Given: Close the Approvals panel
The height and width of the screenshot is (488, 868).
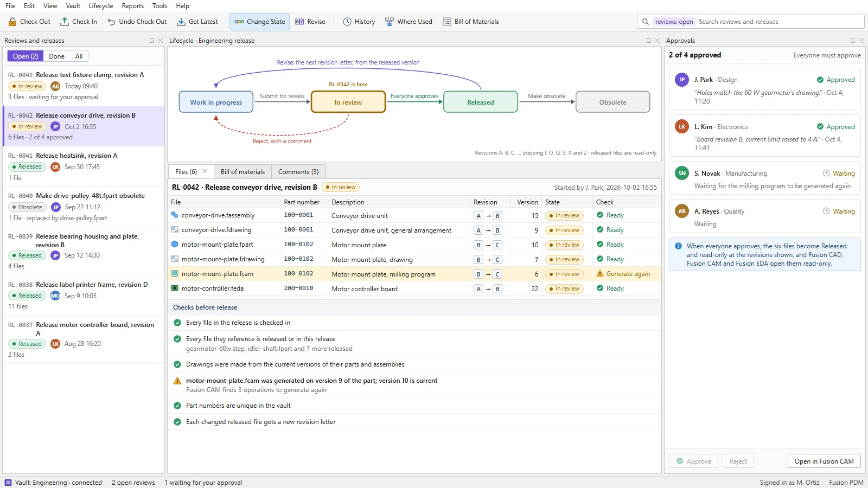Looking at the screenshot, I should pos(861,41).
